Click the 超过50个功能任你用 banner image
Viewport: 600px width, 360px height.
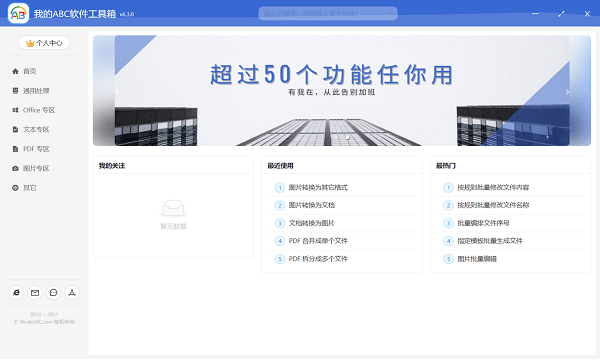tap(342, 91)
